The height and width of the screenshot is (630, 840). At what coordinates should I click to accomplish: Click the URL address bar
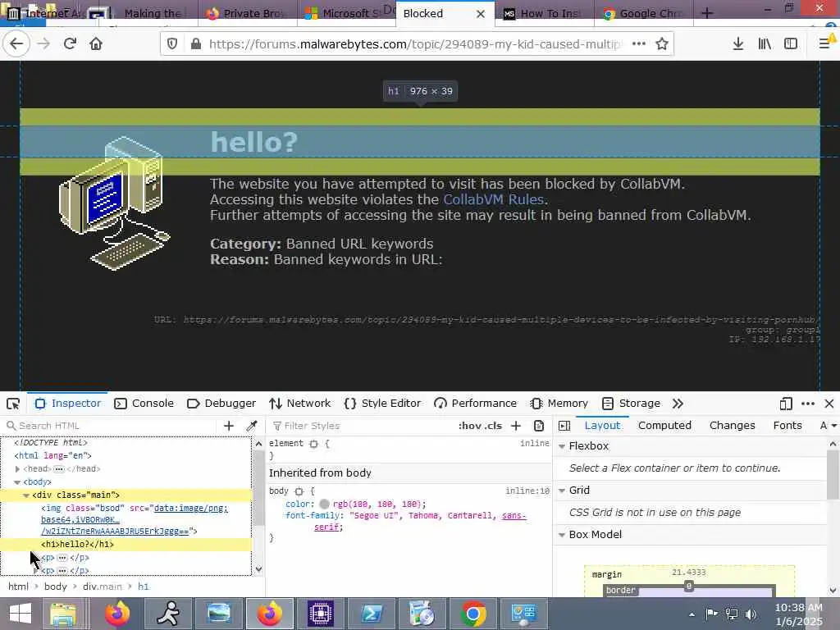[414, 44]
